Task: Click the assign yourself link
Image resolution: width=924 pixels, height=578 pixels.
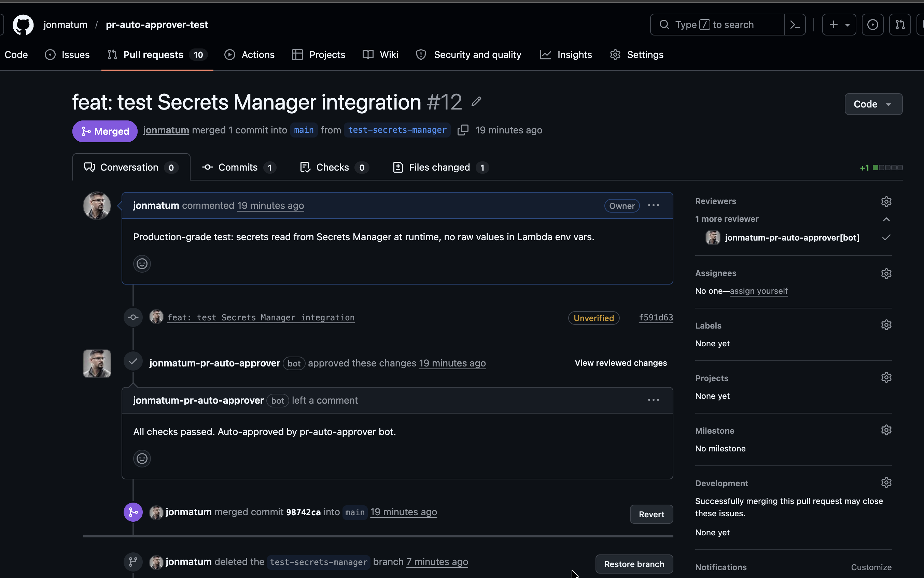Action: coord(758,291)
